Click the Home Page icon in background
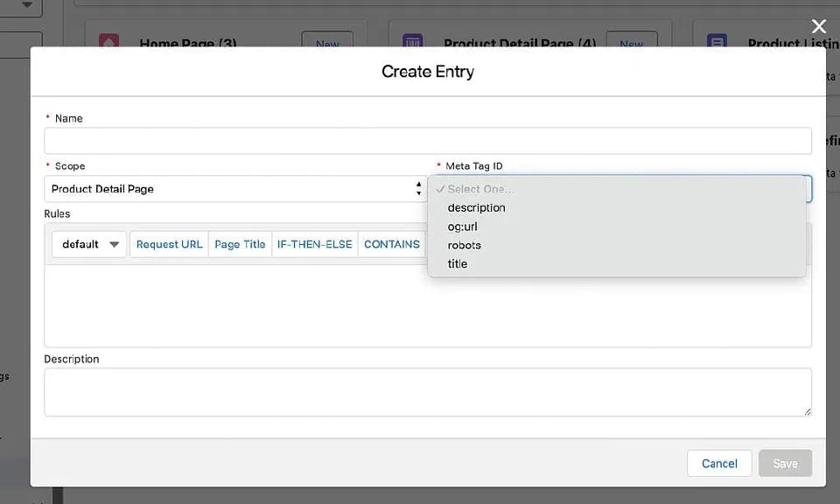The image size is (840, 504). tap(108, 41)
